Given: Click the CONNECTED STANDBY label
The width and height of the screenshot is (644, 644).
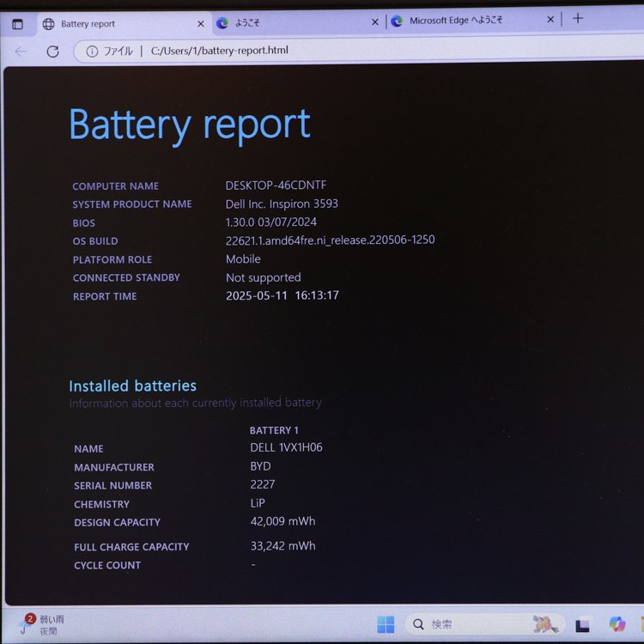Looking at the screenshot, I should coord(126,277).
